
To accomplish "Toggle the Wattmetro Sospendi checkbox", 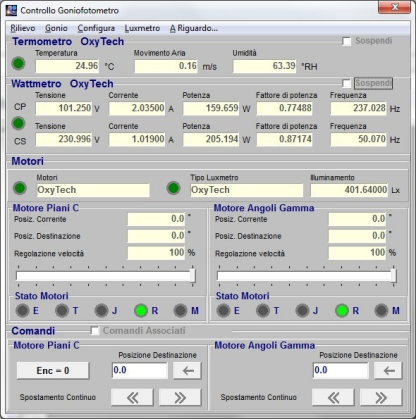I will click(347, 83).
